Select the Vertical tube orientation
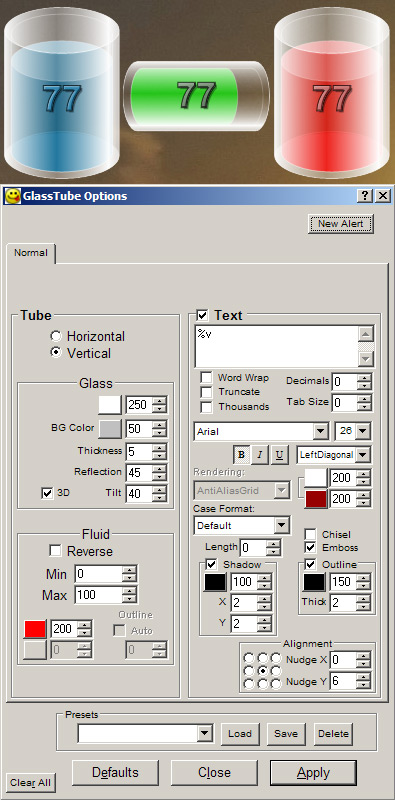 point(57,353)
